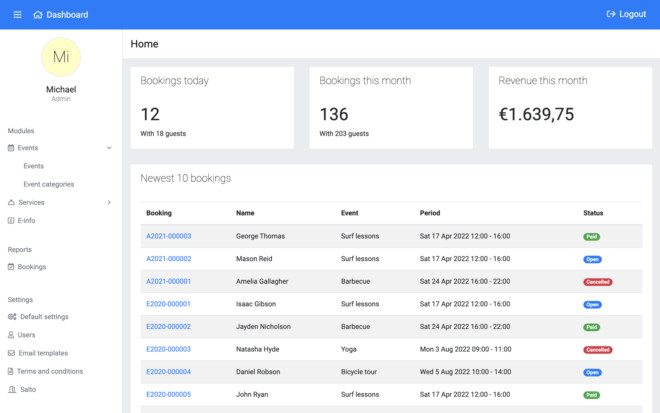Click the E-info icon
The image size is (660, 413).
click(11, 221)
